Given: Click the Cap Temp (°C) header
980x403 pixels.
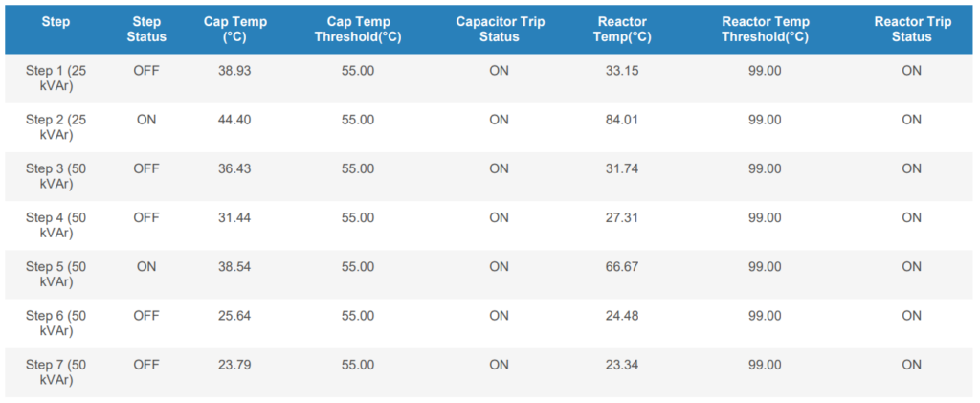Looking at the screenshot, I should click(235, 30).
